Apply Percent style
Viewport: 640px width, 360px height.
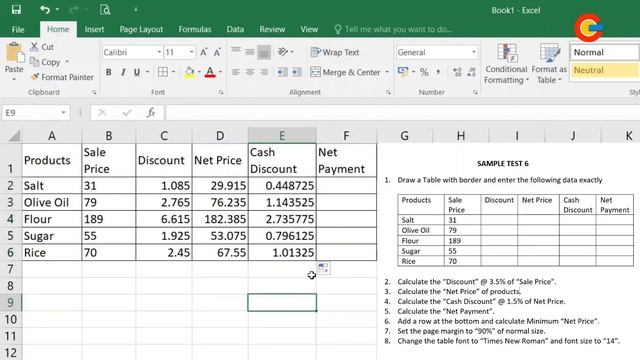point(424,72)
